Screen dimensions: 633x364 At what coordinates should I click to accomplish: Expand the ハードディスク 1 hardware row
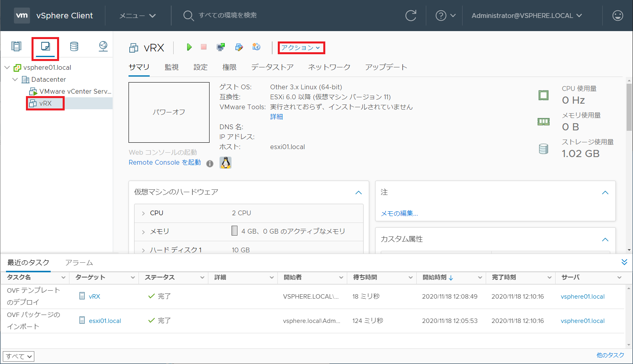tap(143, 250)
